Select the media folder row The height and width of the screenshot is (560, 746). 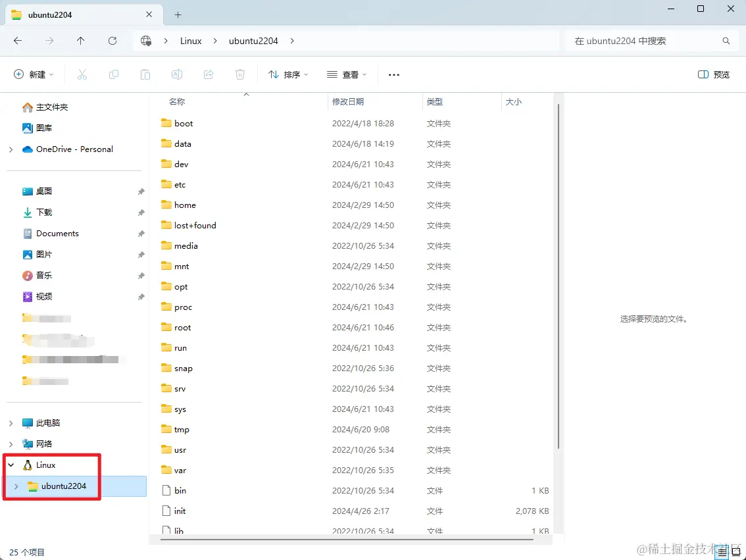pos(355,246)
